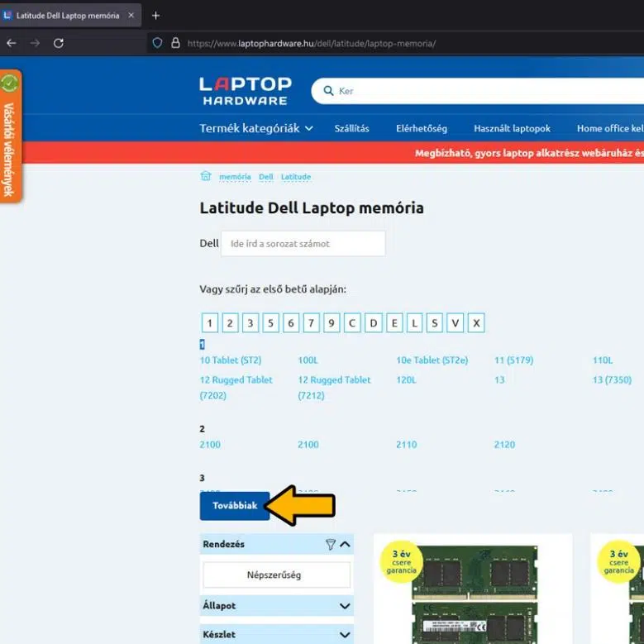Open the Használt laptopok menu item
Image resolution: width=644 pixels, height=644 pixels.
point(513,129)
